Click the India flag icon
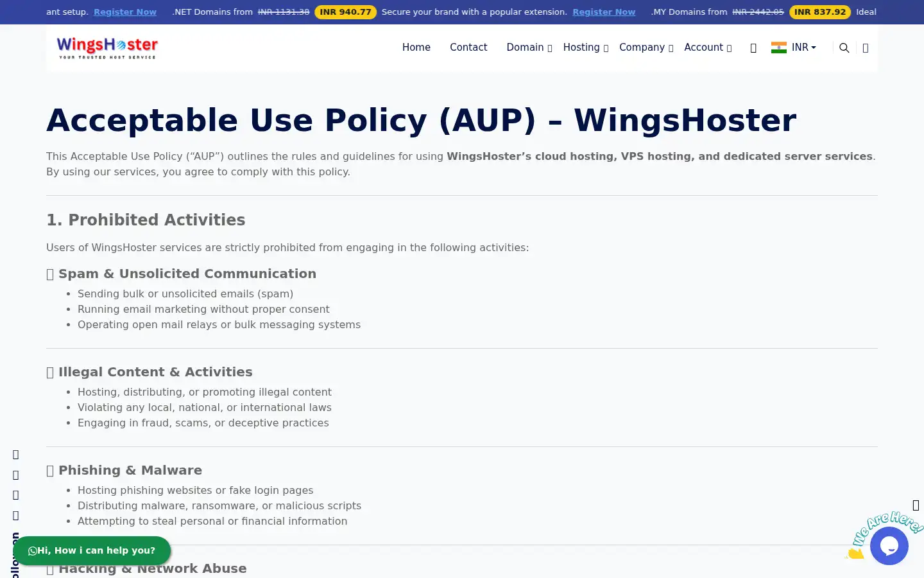924x578 pixels. click(x=779, y=48)
